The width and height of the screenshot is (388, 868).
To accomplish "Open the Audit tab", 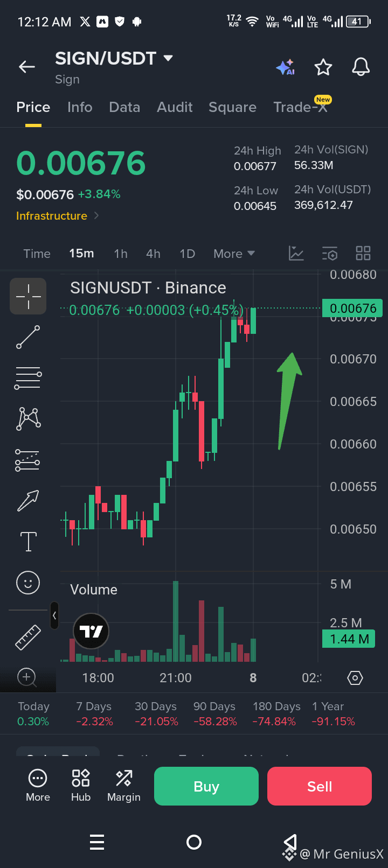I will (175, 107).
